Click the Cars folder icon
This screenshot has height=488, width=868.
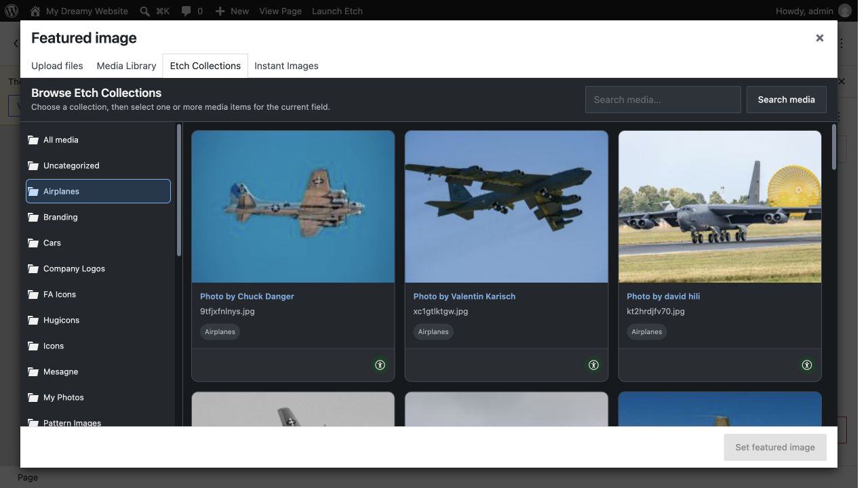point(33,243)
